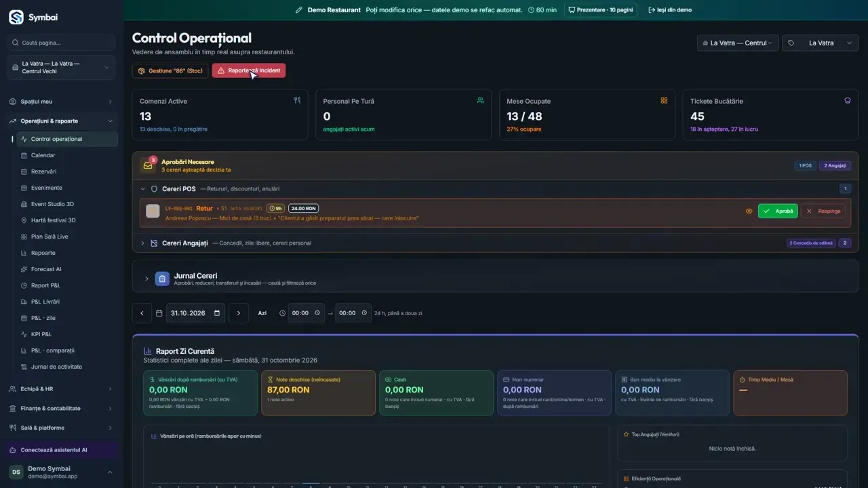Click Conectează asistentul AI
Screen dimensions: 868x488
tap(62, 450)
